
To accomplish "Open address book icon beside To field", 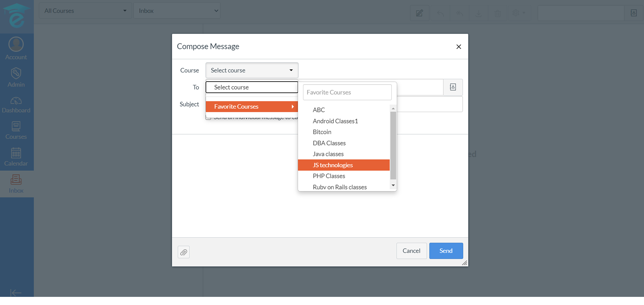I will [453, 87].
